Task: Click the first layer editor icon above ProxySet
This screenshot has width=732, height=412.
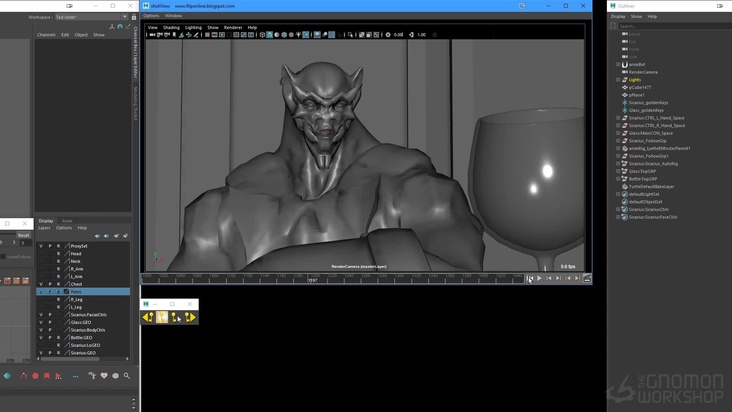Action: tap(97, 236)
